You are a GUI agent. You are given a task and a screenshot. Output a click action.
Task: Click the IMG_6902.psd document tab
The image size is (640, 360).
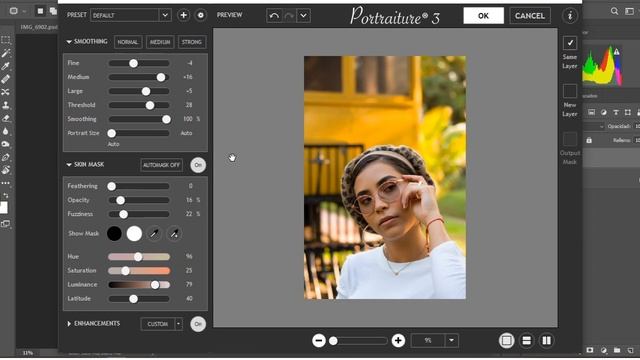coord(39,27)
